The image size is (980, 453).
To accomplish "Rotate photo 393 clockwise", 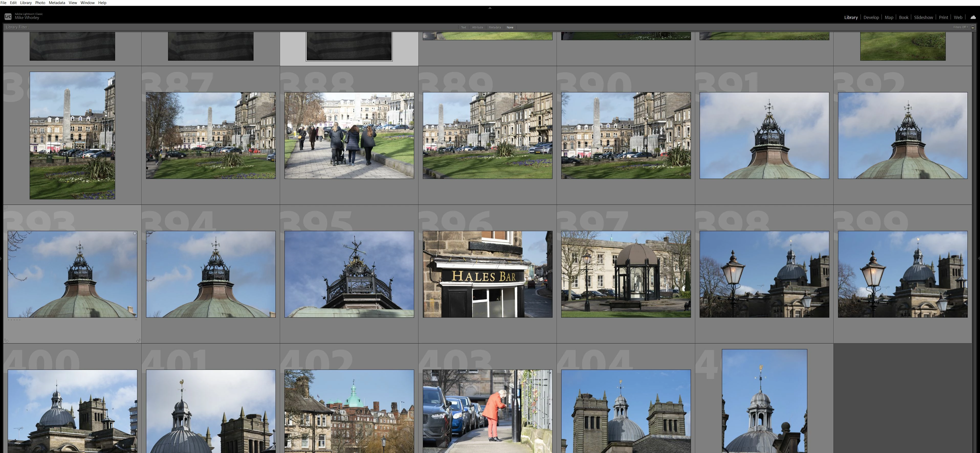I will click(138, 340).
